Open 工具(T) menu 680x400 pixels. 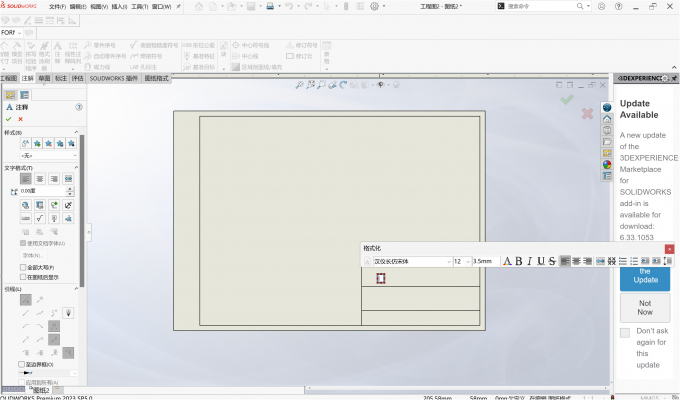click(x=139, y=7)
